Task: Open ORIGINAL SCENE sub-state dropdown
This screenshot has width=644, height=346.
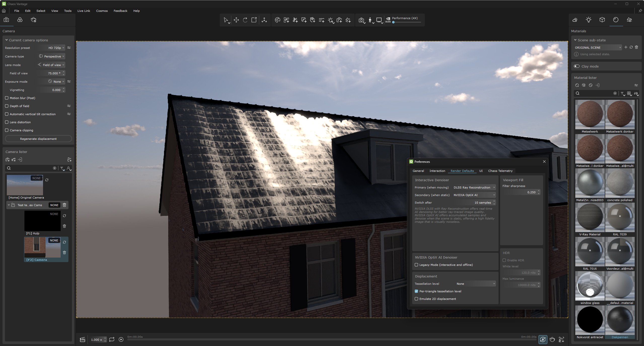Action: coord(597,48)
